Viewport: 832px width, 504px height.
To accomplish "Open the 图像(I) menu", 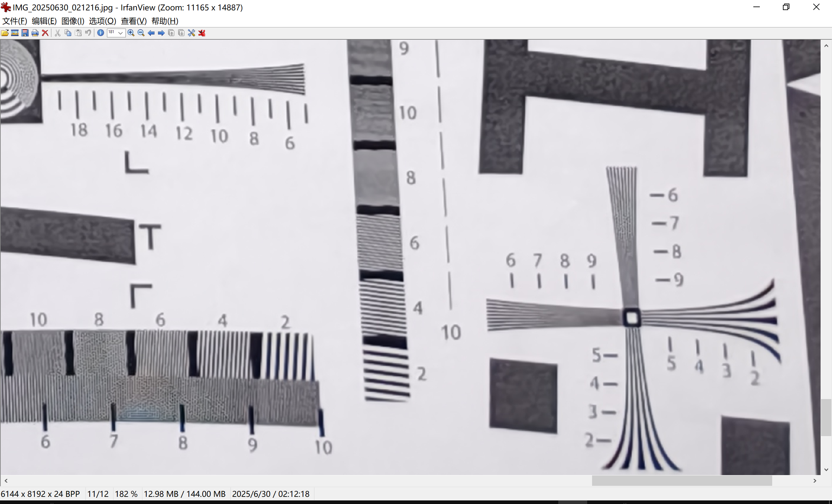I will [73, 21].
